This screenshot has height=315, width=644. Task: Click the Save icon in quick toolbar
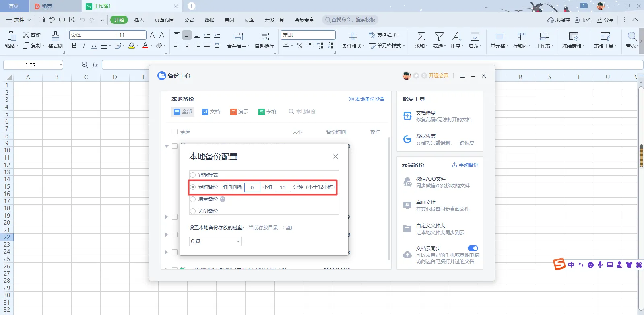(x=42, y=19)
